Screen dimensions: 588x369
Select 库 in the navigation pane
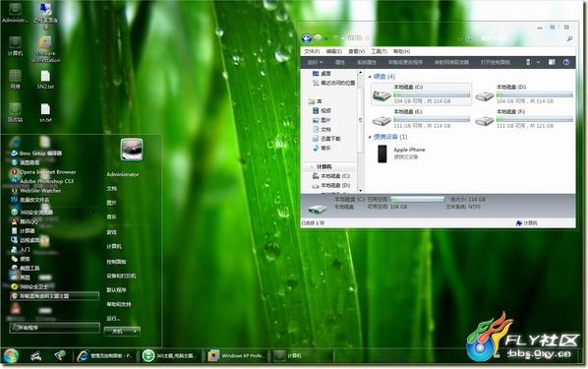pos(316,101)
